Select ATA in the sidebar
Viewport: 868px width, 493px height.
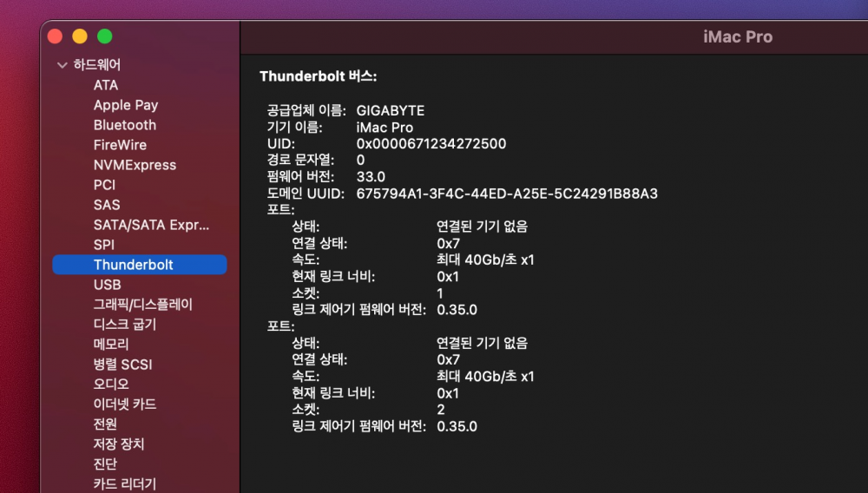click(106, 85)
